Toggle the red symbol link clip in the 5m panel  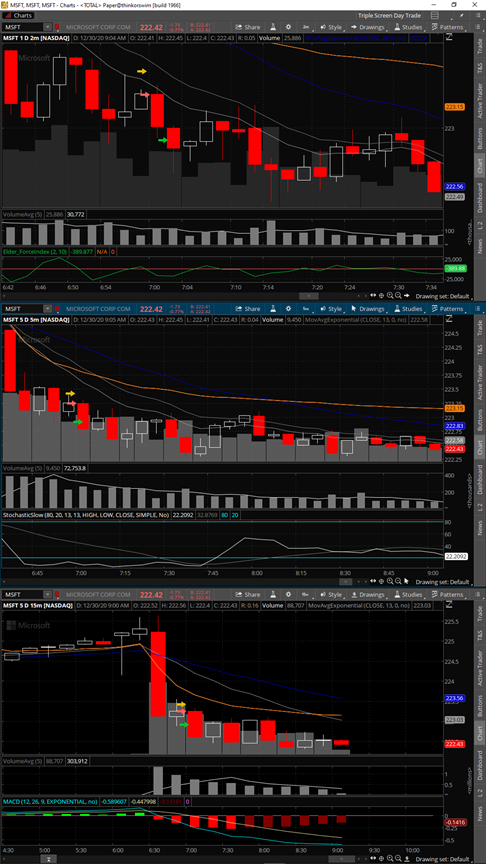[x=57, y=309]
